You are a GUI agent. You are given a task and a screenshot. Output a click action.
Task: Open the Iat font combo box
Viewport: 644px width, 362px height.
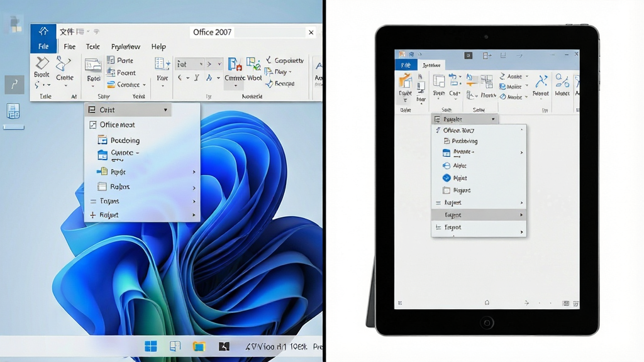coord(189,64)
